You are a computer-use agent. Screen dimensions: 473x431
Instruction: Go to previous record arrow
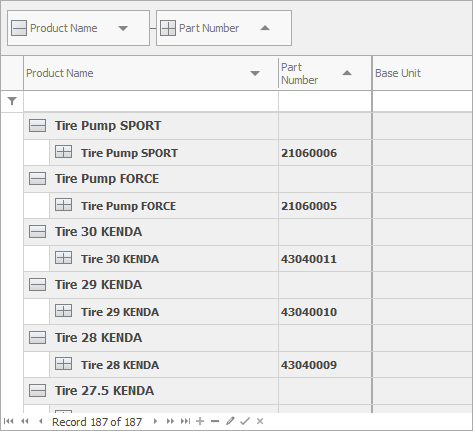(x=41, y=421)
